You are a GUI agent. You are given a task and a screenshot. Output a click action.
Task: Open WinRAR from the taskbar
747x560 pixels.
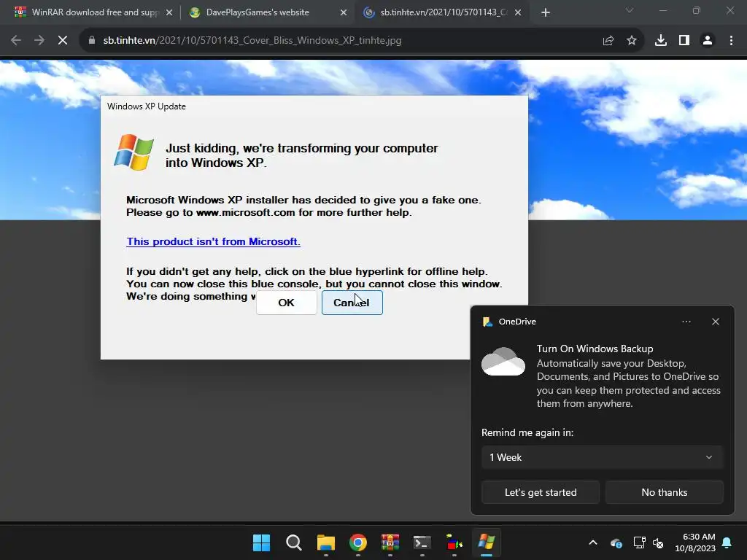coord(390,542)
